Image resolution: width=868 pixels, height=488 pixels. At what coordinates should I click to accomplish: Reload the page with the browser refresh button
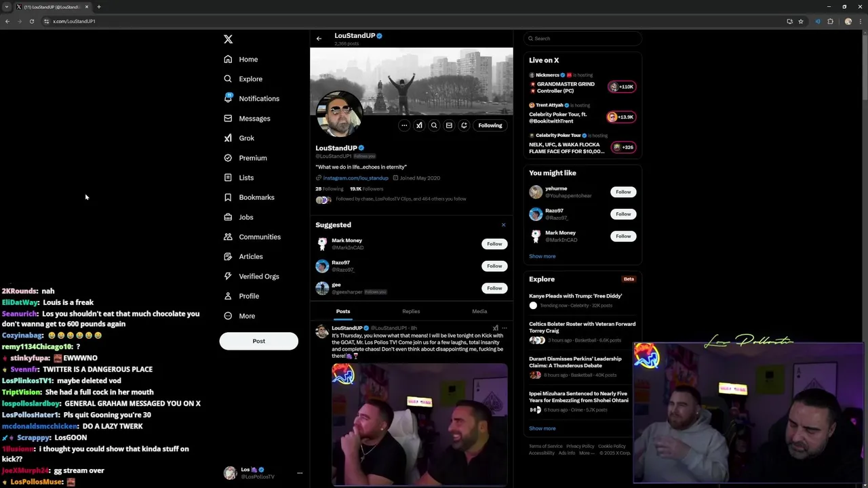coord(31,21)
